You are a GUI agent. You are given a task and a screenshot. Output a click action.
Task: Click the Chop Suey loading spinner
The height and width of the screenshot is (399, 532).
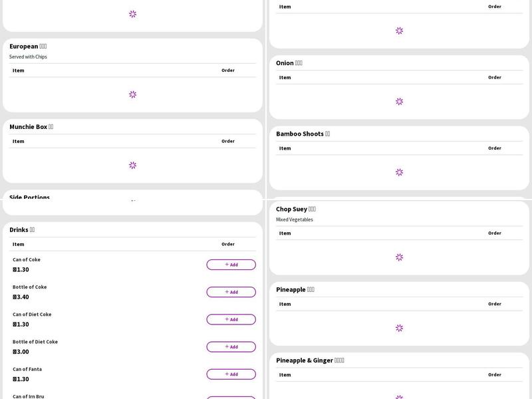click(399, 257)
